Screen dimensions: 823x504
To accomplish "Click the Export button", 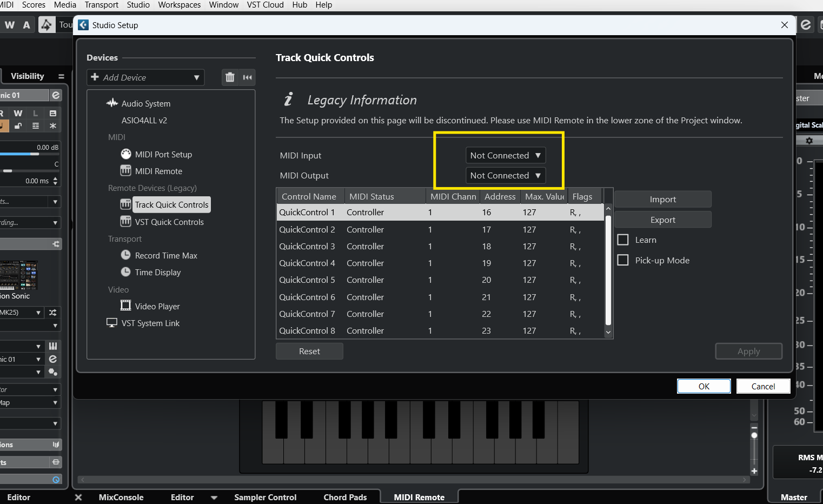I will pyautogui.click(x=663, y=220).
